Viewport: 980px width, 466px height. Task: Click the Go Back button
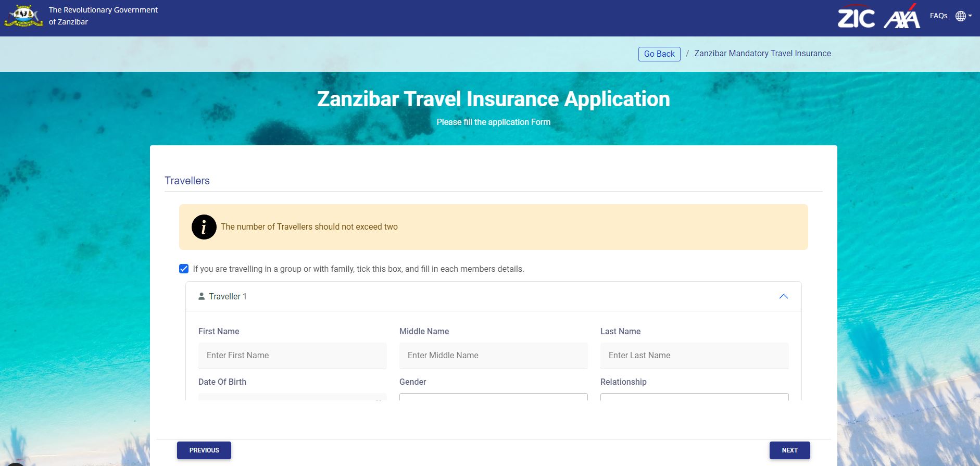pos(659,54)
